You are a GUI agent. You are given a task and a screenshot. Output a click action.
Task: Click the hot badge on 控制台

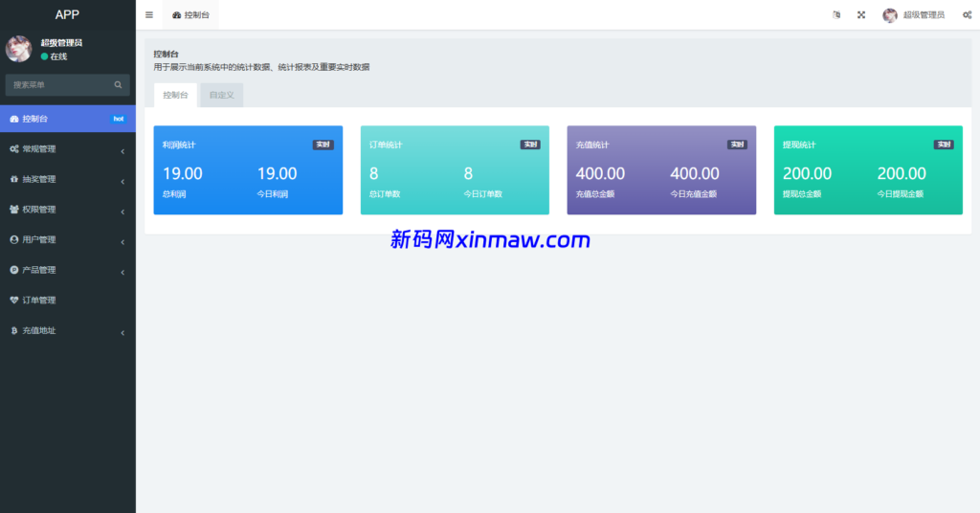[118, 119]
